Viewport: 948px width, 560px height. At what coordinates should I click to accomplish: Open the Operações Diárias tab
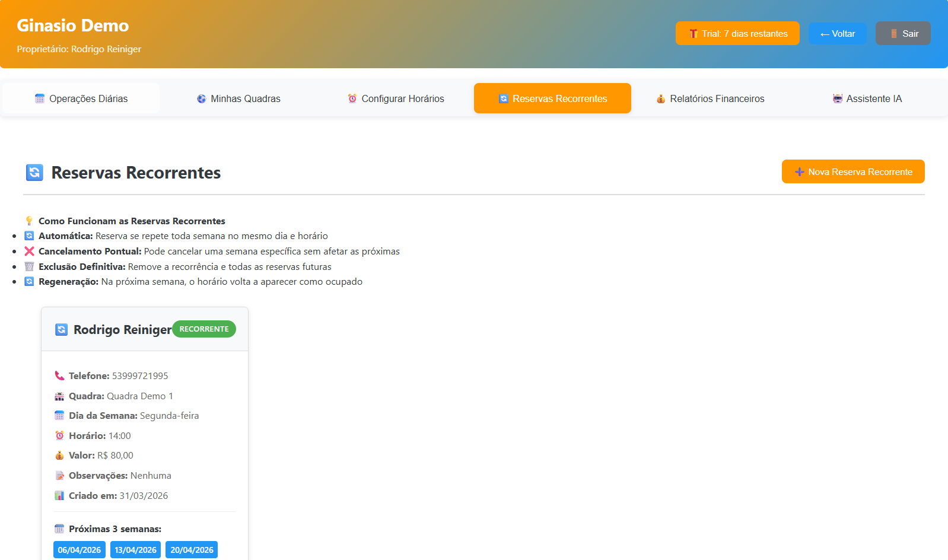coord(81,98)
